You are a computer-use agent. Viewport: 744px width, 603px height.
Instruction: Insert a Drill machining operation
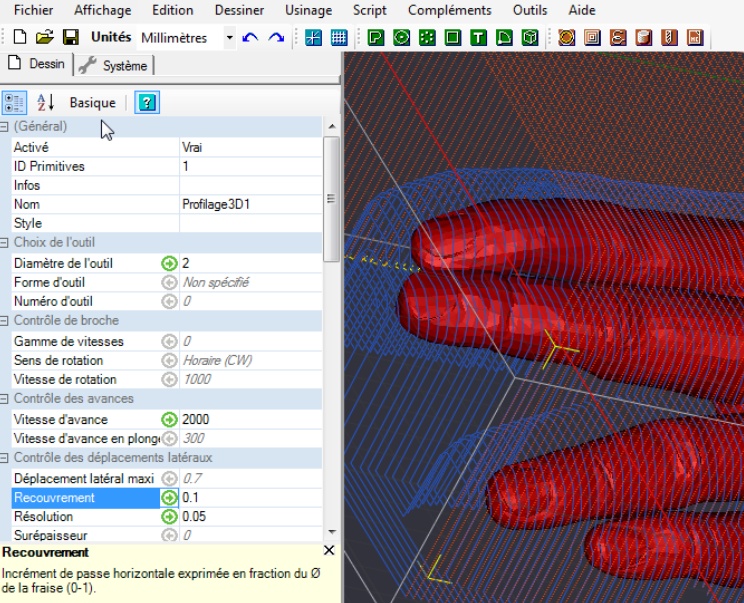point(669,37)
